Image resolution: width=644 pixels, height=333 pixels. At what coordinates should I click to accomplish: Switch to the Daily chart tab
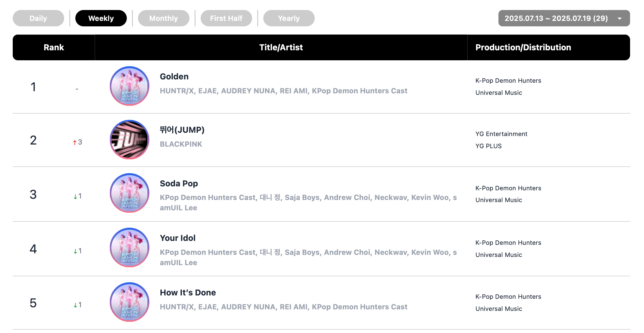38,18
